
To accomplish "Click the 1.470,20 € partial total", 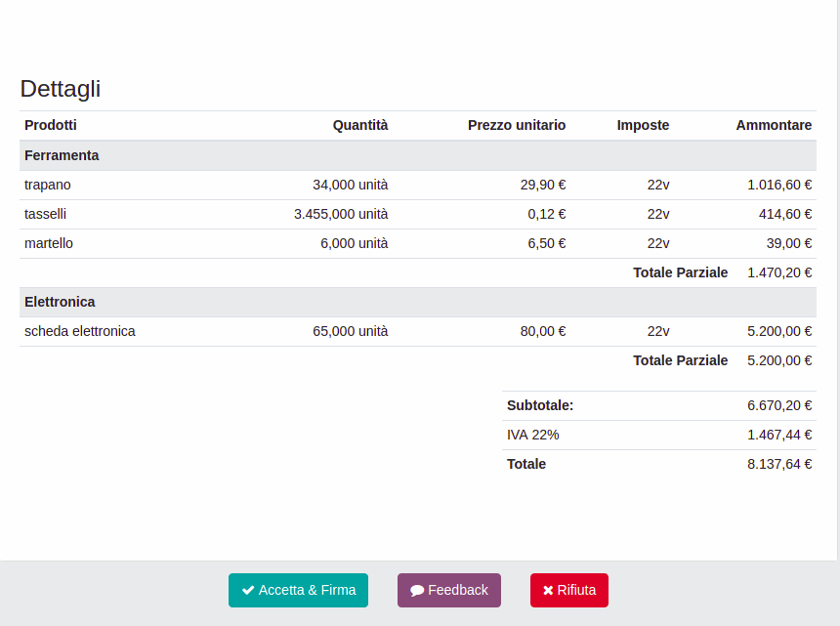I will (779, 272).
